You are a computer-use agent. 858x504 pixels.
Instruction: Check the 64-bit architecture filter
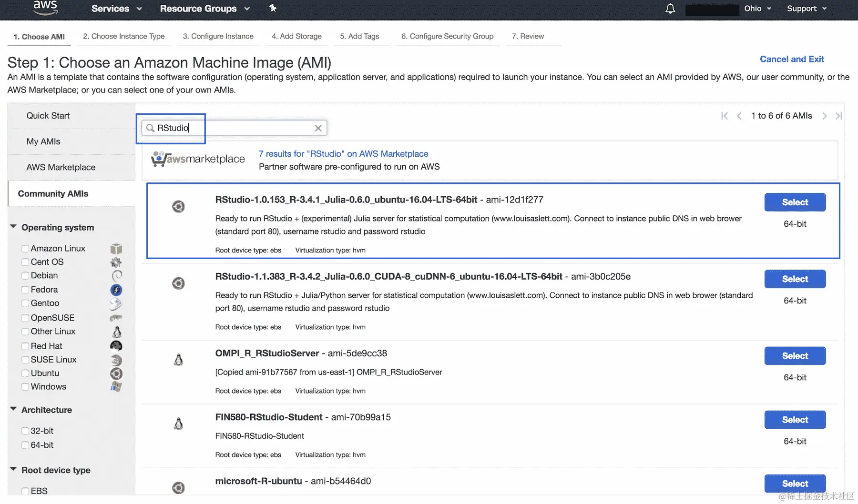(x=25, y=445)
